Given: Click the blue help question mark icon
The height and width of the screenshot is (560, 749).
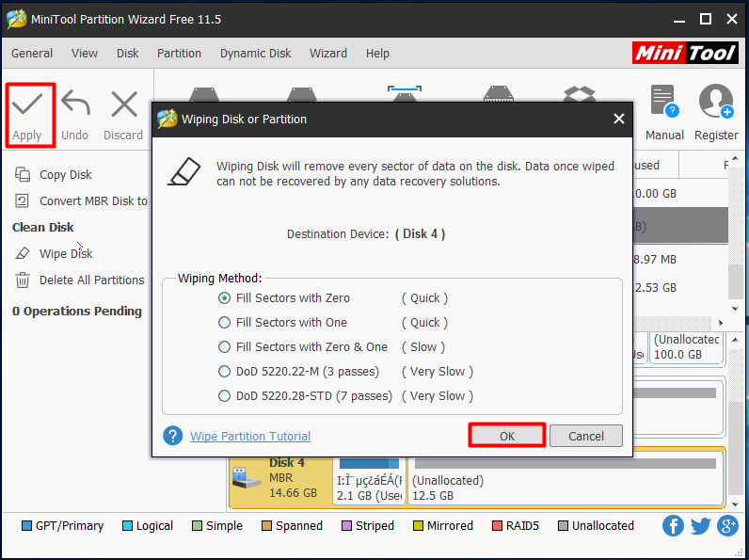Looking at the screenshot, I should (x=172, y=436).
